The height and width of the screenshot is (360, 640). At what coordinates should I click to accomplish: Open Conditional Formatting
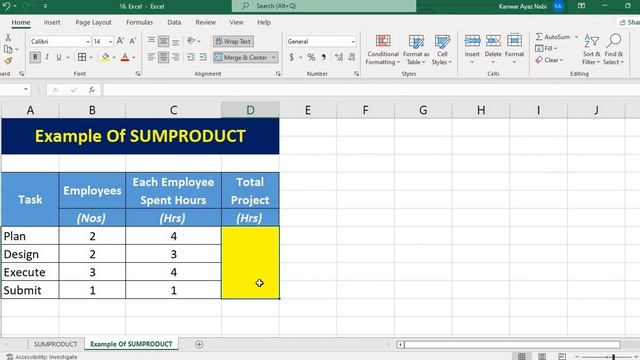382,49
